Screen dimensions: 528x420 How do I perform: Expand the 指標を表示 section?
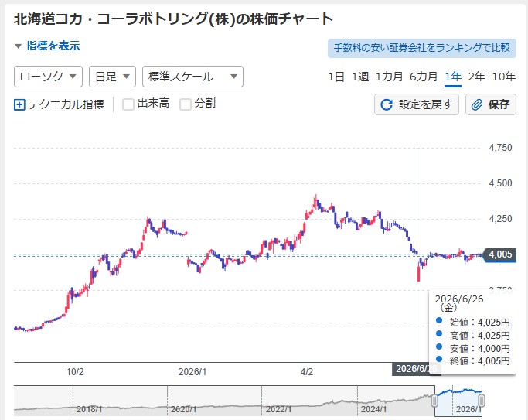coord(47,46)
